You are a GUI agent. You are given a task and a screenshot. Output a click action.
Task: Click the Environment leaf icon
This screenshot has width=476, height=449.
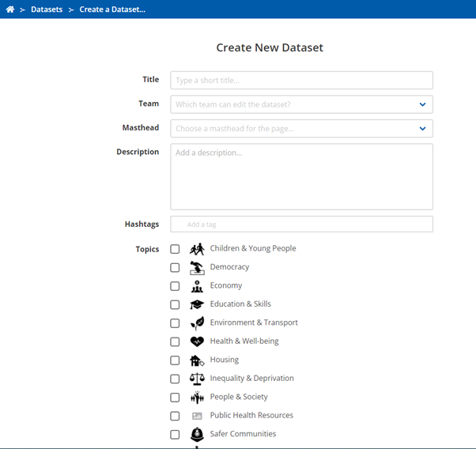(x=197, y=323)
